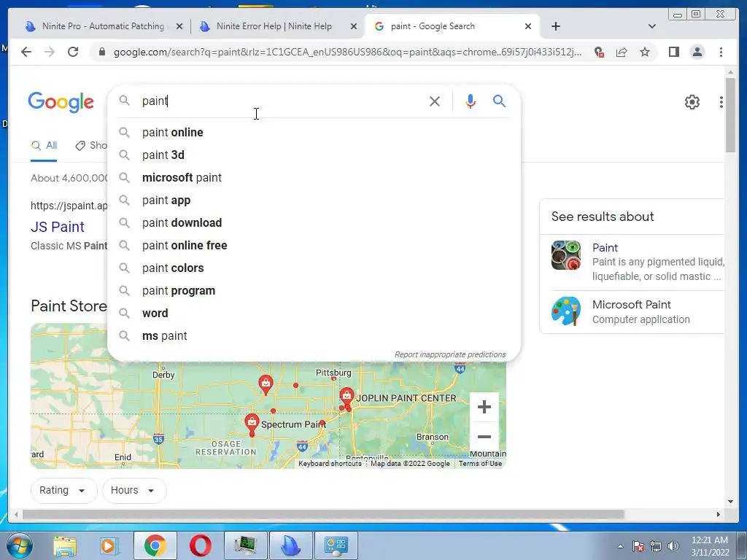Reload the current page
747x560 pixels.
(x=73, y=52)
